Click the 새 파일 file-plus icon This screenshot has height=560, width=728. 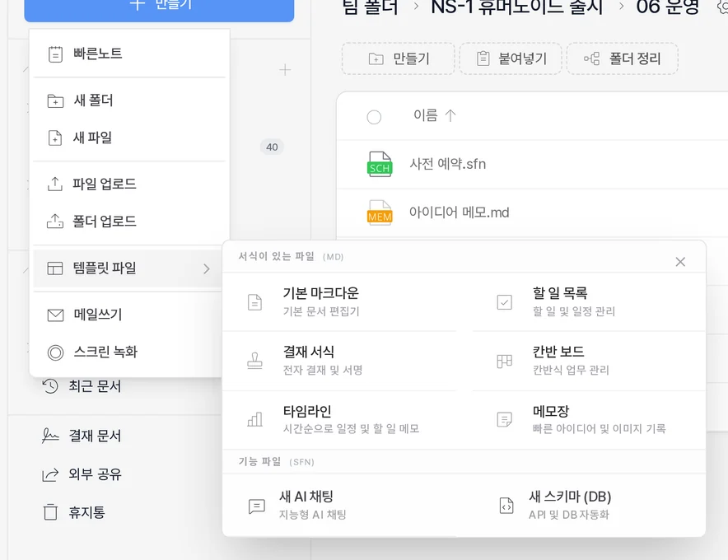tap(55, 138)
